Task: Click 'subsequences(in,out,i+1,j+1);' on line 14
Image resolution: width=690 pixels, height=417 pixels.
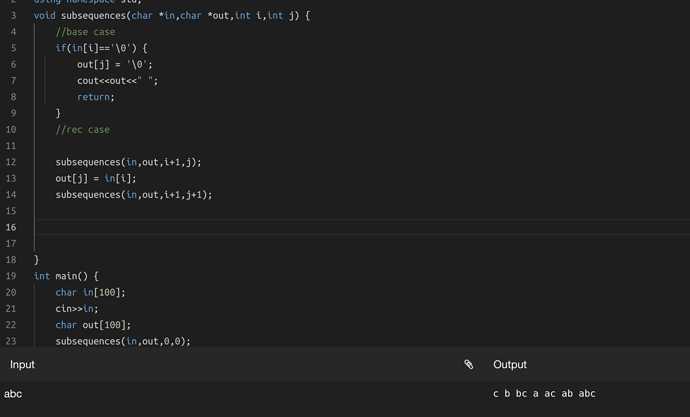Action: (x=134, y=195)
